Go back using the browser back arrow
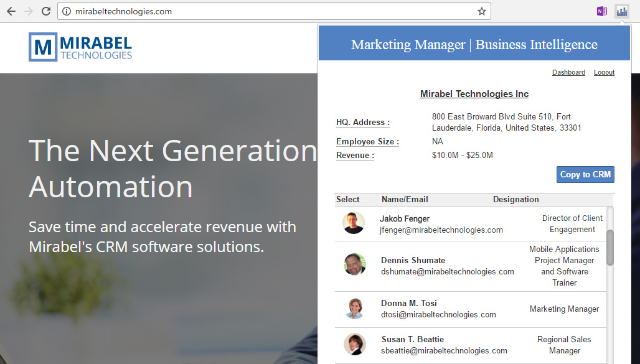The height and width of the screenshot is (364, 640). (11, 11)
